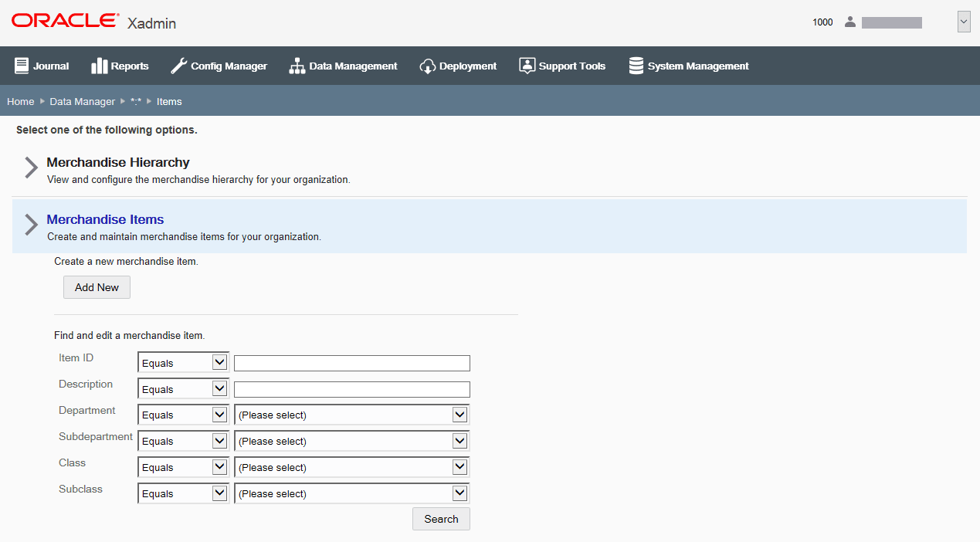Open the Subdepartment operator dropdown

tap(183, 441)
